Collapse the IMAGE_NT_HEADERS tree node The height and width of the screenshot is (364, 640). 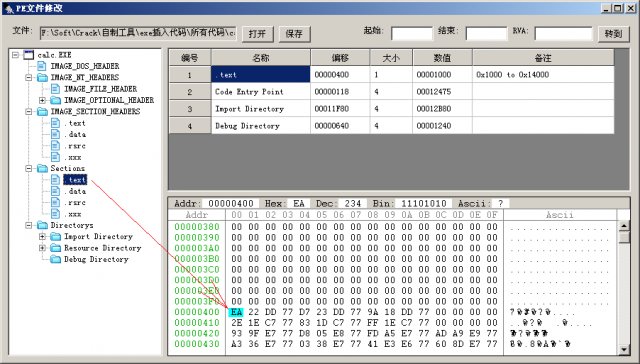(x=29, y=78)
